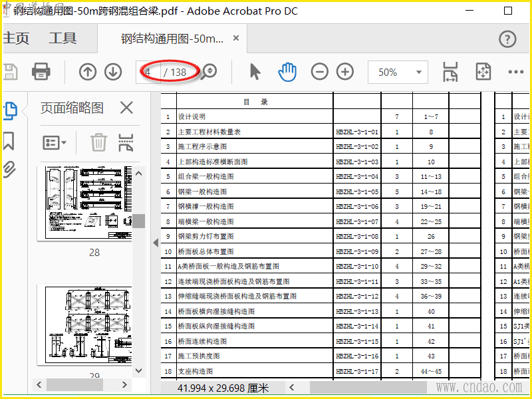This screenshot has height=399, width=532.
Task: Click the 钢横撑一般构造图 entry
Action: tap(205, 206)
